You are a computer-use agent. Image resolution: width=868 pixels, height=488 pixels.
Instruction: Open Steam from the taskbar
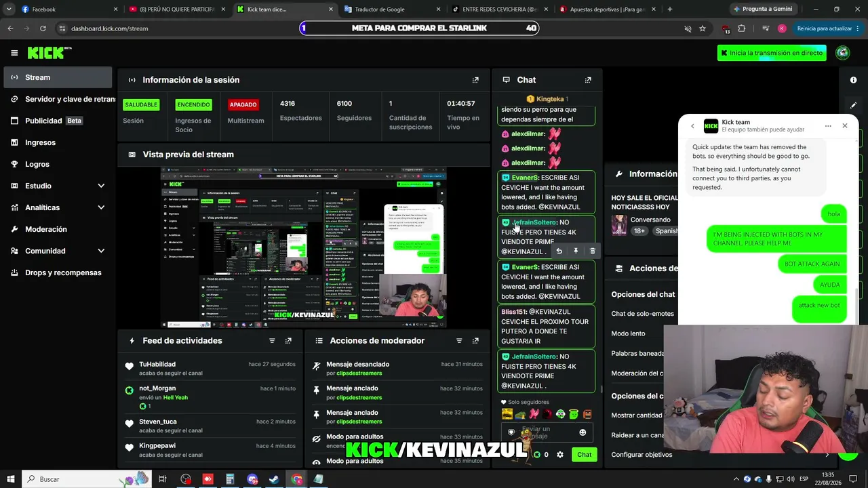(274, 479)
